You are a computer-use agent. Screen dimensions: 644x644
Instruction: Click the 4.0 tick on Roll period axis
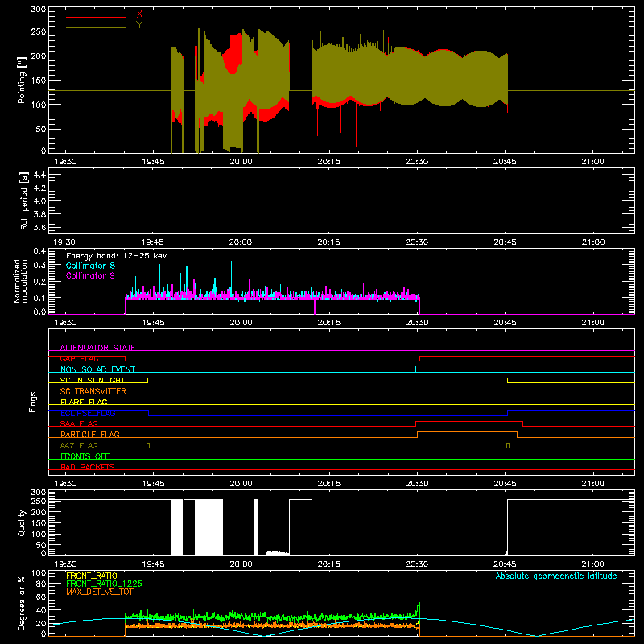(x=39, y=200)
